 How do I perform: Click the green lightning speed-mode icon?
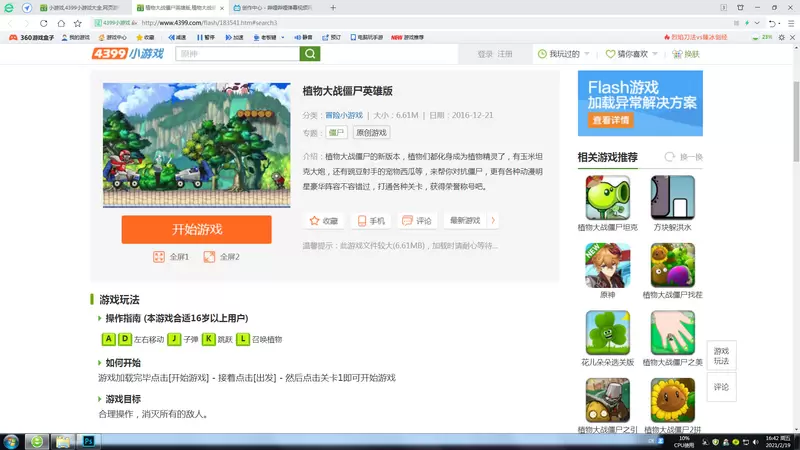click(x=747, y=23)
